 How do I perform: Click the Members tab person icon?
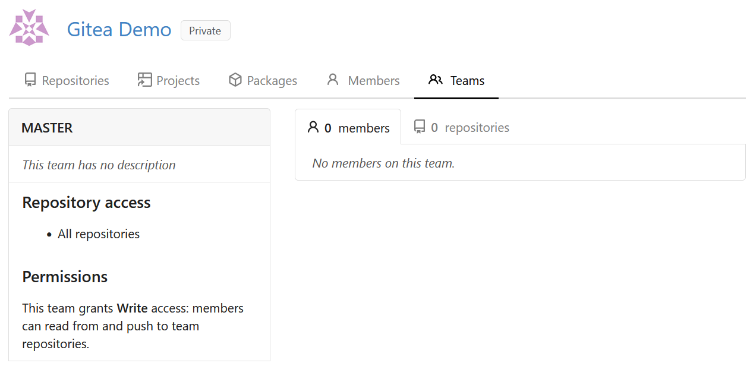332,79
